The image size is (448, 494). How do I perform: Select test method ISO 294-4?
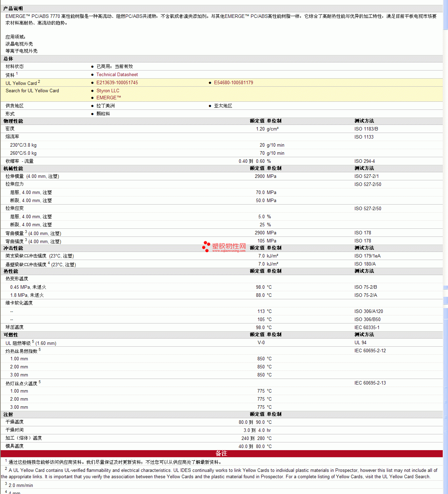click(364, 161)
